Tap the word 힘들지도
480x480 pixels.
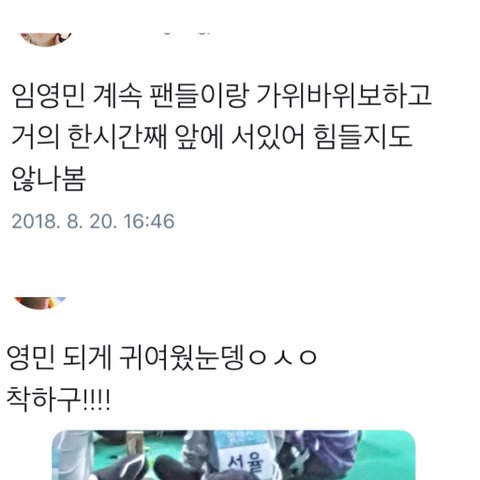tap(363, 137)
